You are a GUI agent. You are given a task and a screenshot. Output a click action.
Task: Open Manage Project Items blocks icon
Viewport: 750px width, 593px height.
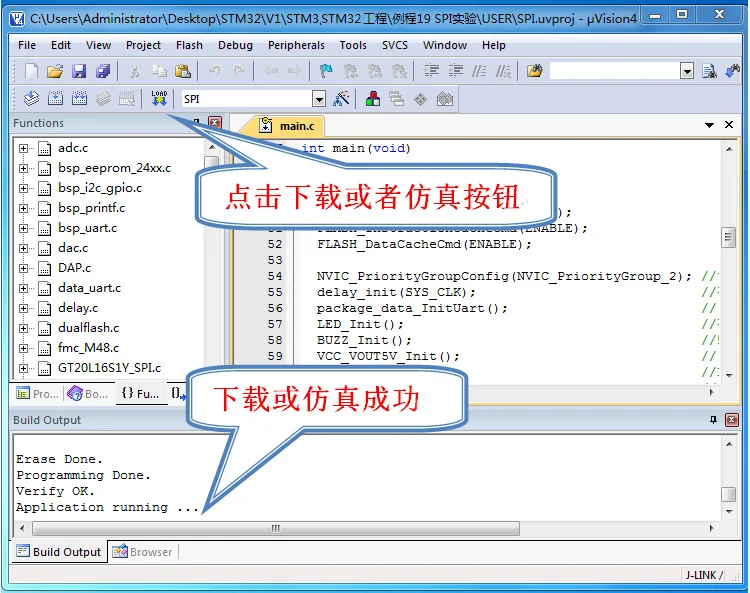[373, 99]
